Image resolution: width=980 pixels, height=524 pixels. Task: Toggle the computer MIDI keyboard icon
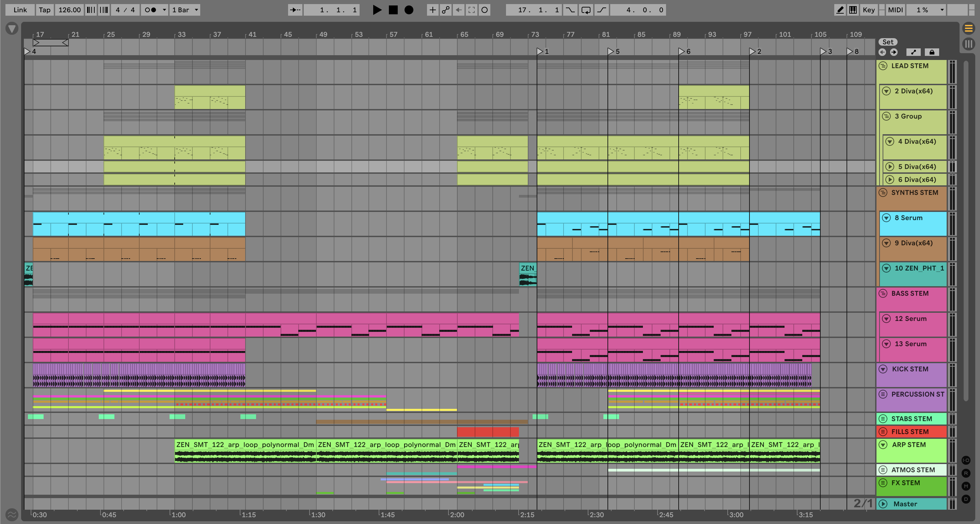(x=853, y=10)
